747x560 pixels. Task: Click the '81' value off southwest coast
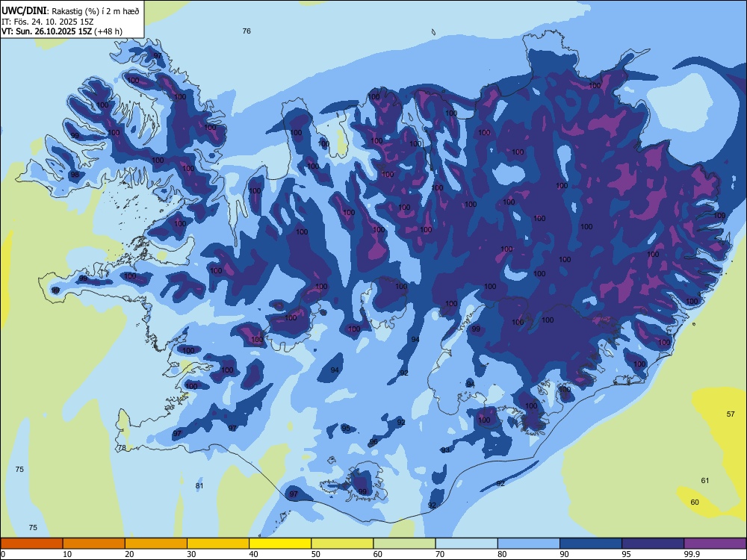coord(199,486)
